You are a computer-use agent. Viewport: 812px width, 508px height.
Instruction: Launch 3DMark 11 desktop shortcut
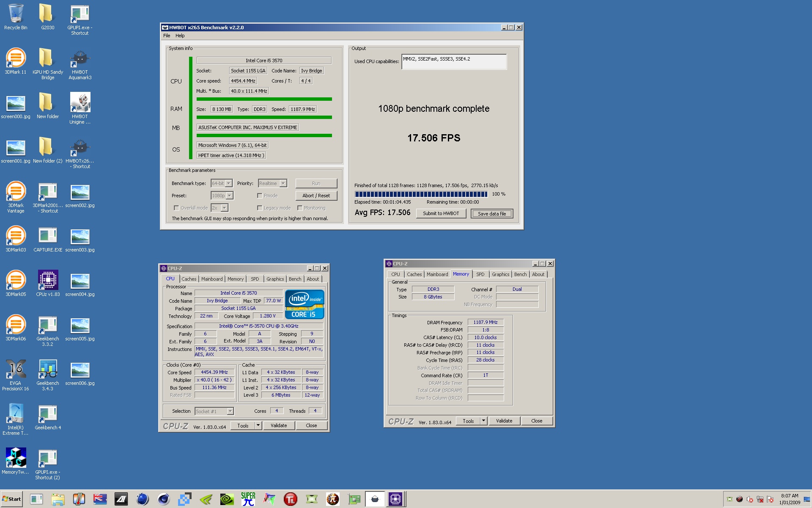click(16, 61)
